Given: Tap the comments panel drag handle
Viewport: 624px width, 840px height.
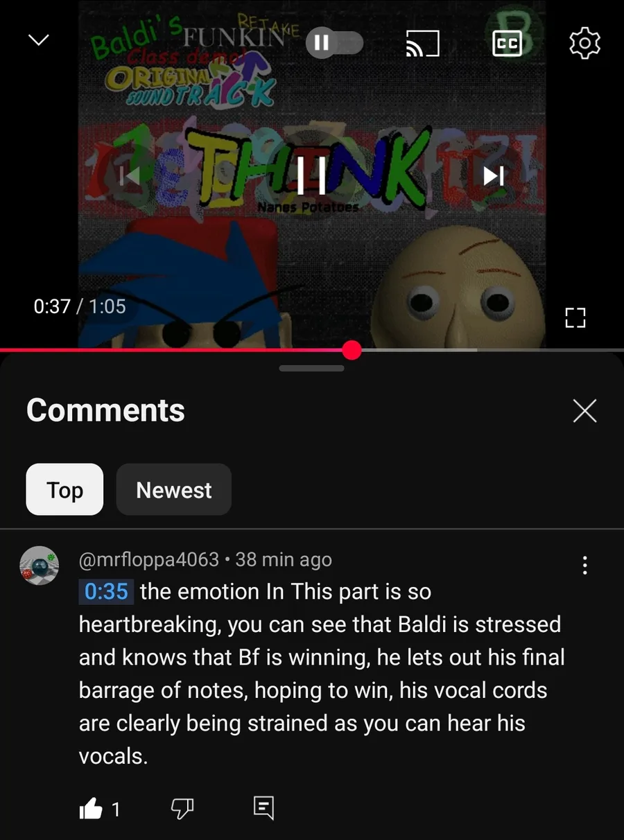Looking at the screenshot, I should coord(312,368).
